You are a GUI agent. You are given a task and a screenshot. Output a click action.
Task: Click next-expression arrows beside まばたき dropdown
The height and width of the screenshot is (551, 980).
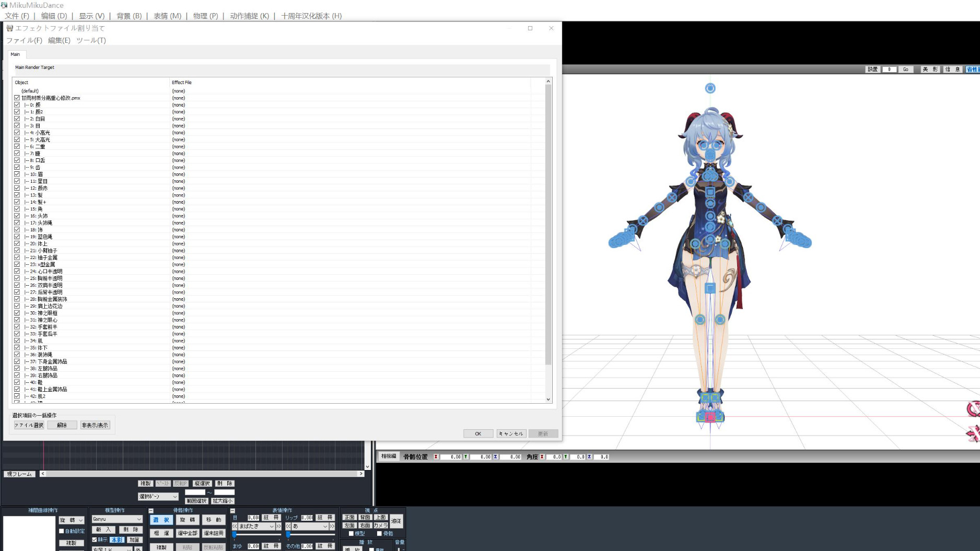coord(278,526)
